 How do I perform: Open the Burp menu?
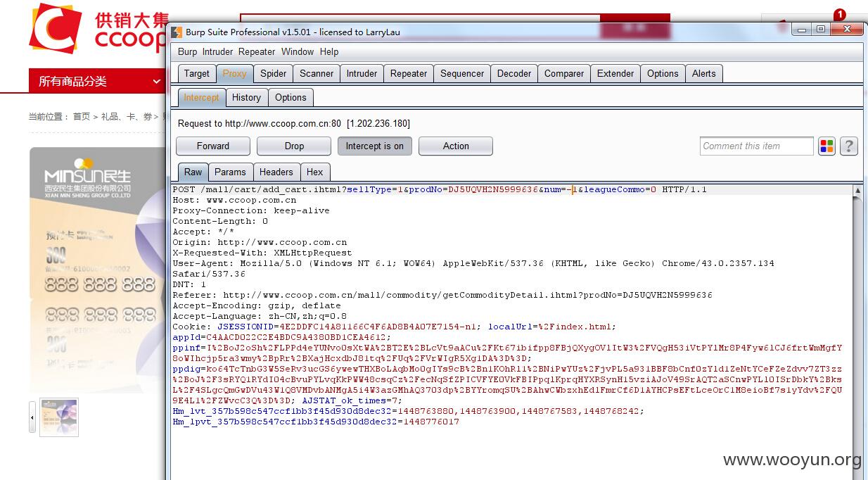click(x=187, y=51)
